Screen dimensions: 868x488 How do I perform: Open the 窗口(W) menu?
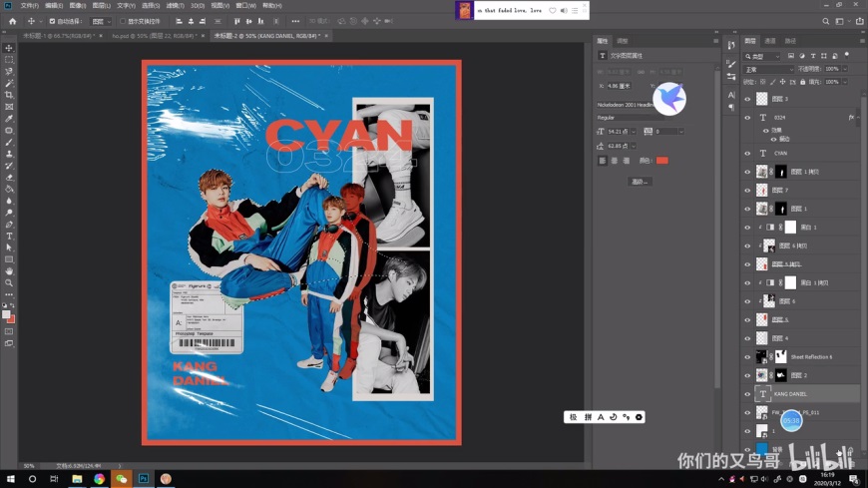(x=245, y=6)
